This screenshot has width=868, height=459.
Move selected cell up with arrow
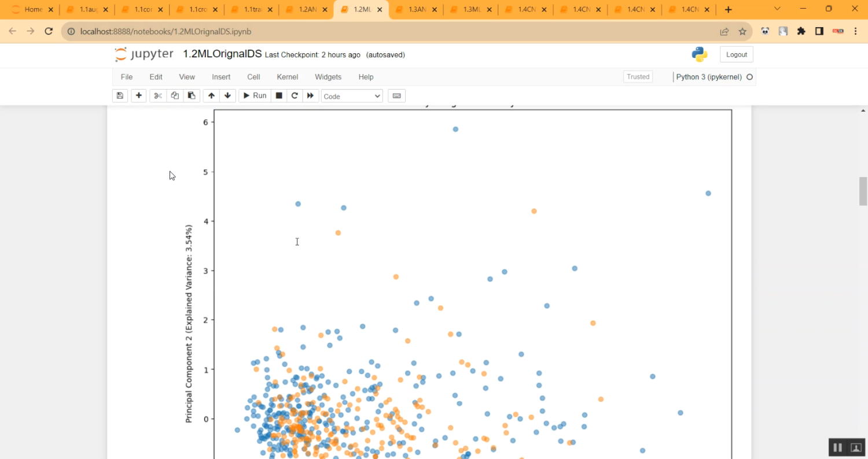tap(211, 96)
